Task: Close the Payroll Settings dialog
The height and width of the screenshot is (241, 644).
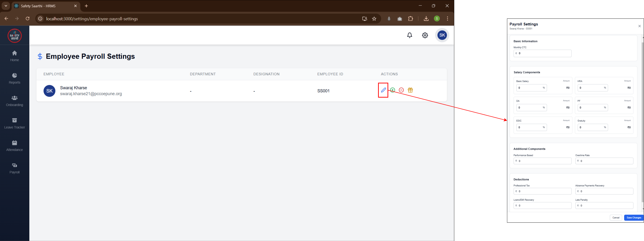Action: pyautogui.click(x=639, y=26)
